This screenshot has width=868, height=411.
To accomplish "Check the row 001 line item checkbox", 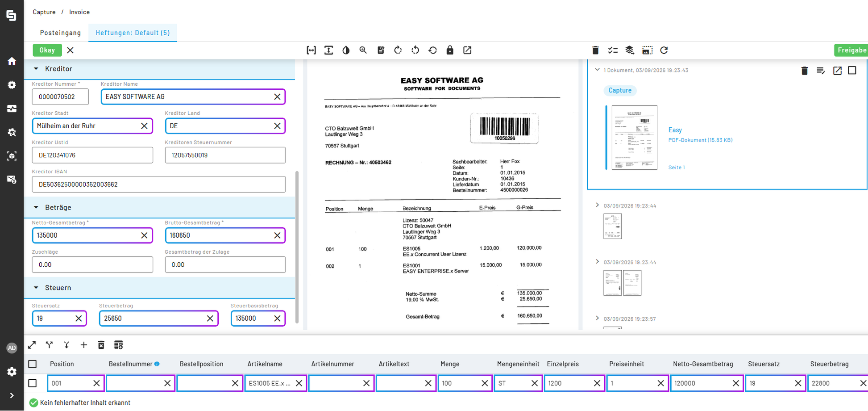I will pyautogui.click(x=33, y=383).
